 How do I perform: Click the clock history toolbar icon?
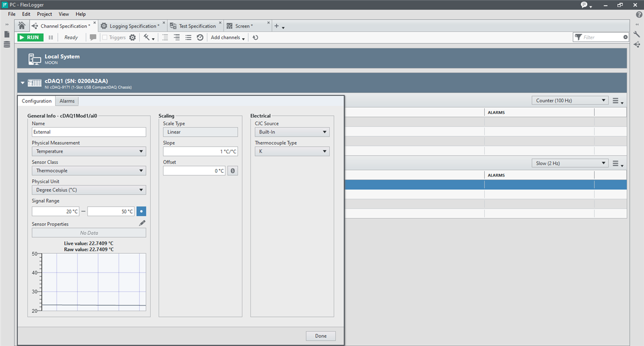[200, 38]
